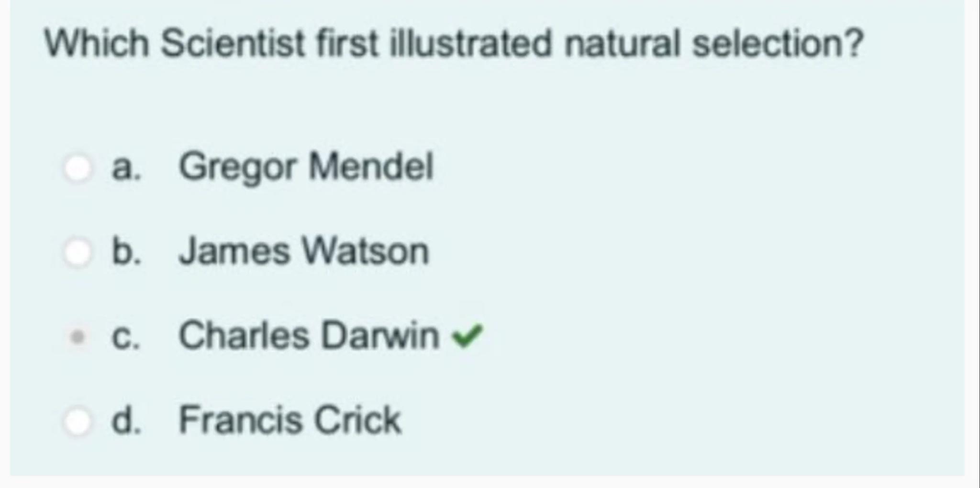Click the 'Charles Darwin' answer text

point(309,335)
